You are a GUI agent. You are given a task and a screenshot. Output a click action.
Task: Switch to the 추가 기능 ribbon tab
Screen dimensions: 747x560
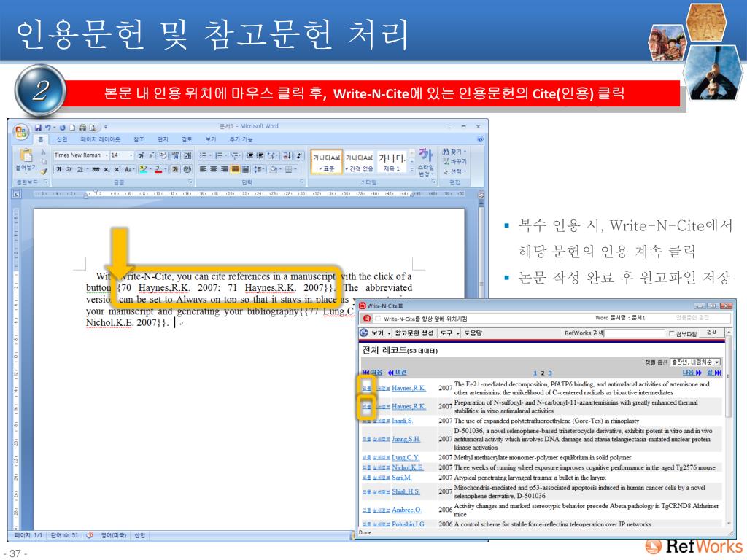coord(241,139)
